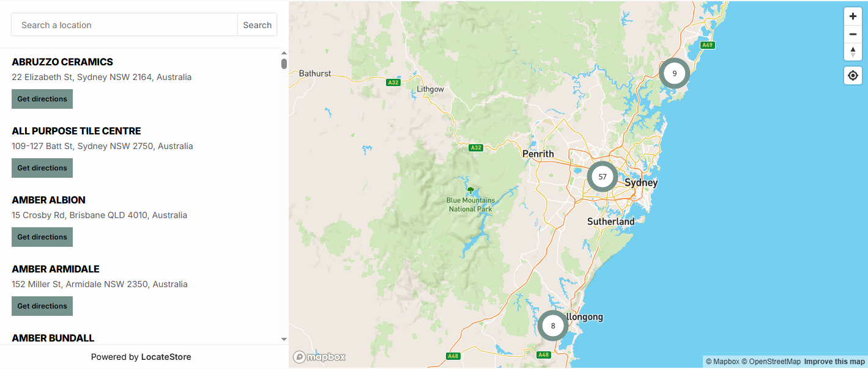This screenshot has width=868, height=369.
Task: Expand the cluster of 8 stores
Action: pyautogui.click(x=553, y=326)
